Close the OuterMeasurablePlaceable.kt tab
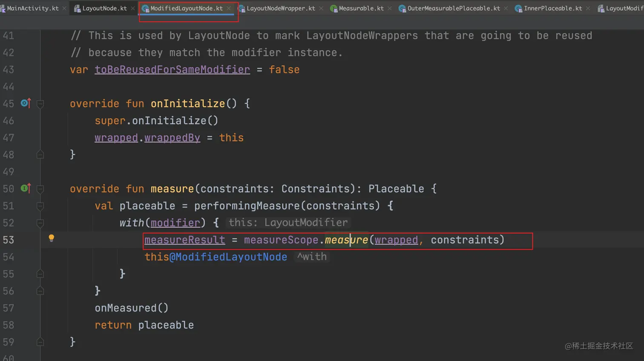This screenshot has height=361, width=644. pyautogui.click(x=506, y=8)
